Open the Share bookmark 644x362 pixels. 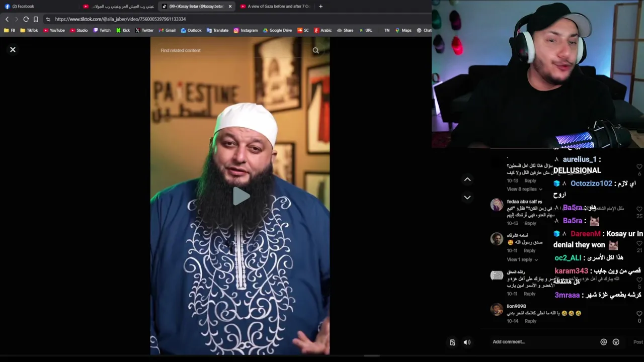pos(345,30)
